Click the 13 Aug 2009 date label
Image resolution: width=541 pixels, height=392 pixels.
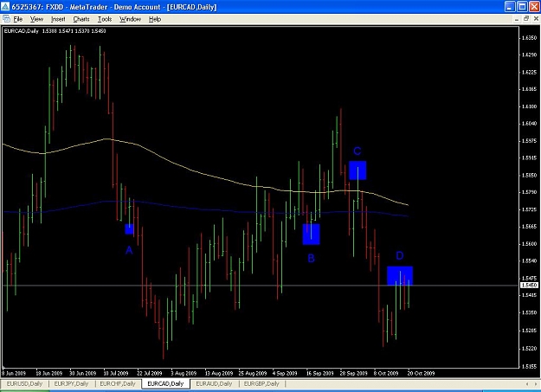pyautogui.click(x=219, y=373)
